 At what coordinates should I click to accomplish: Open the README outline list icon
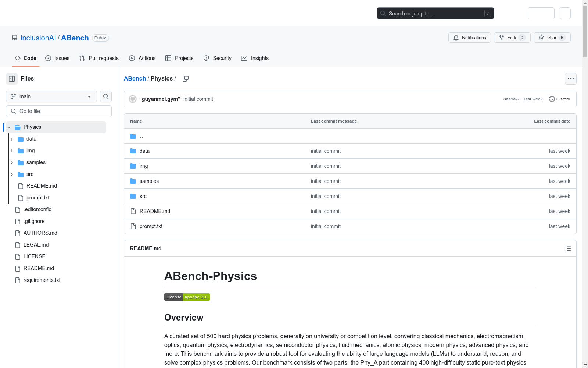[x=568, y=248]
